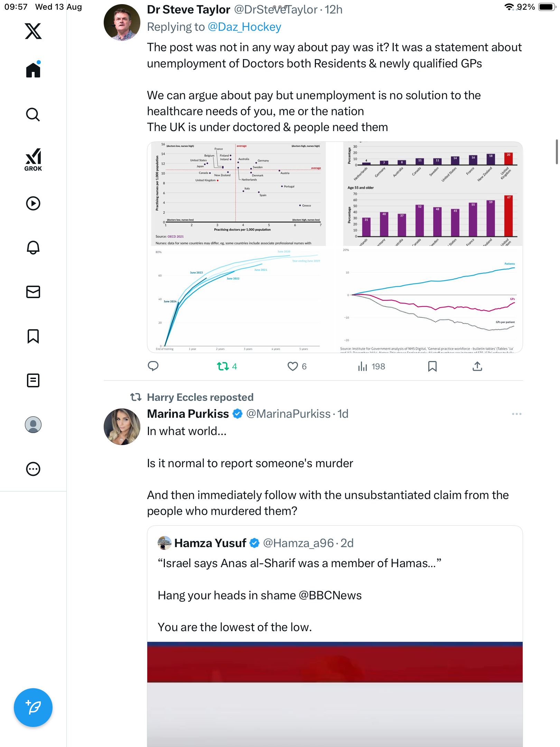Open the video play tab in sidebar
This screenshot has width=560, height=747.
[33, 203]
